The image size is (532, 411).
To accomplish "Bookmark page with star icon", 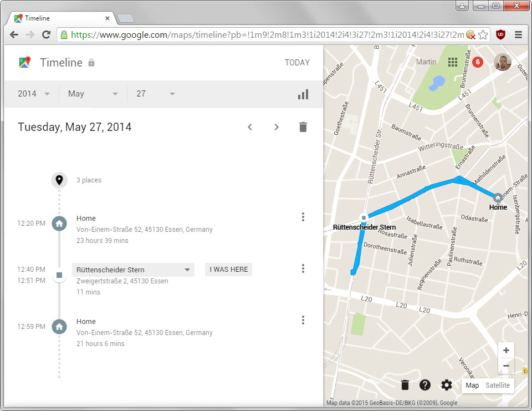I will pos(483,34).
